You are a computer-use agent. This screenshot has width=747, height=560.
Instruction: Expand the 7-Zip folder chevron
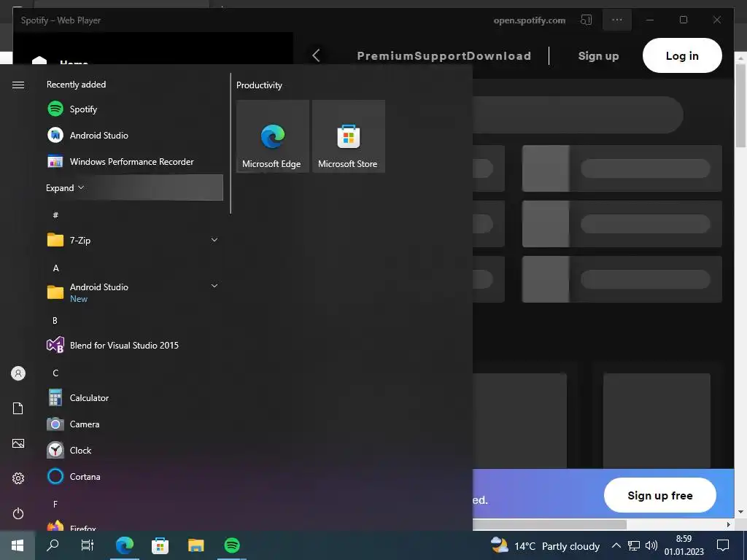click(214, 240)
